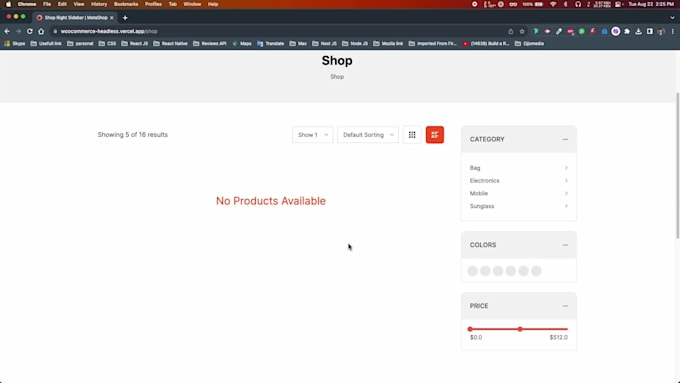
Task: Click the blue extension icon
Action: click(604, 31)
